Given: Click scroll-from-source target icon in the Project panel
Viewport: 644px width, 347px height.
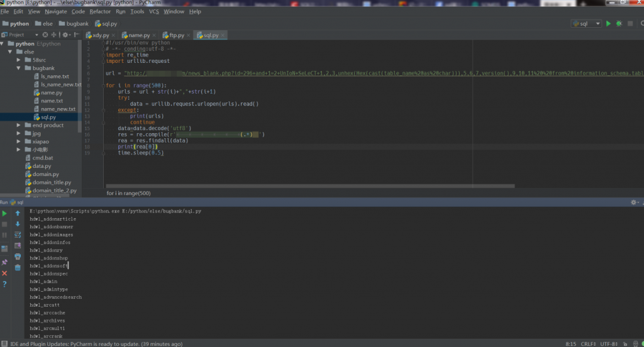Looking at the screenshot, I should (x=45, y=35).
